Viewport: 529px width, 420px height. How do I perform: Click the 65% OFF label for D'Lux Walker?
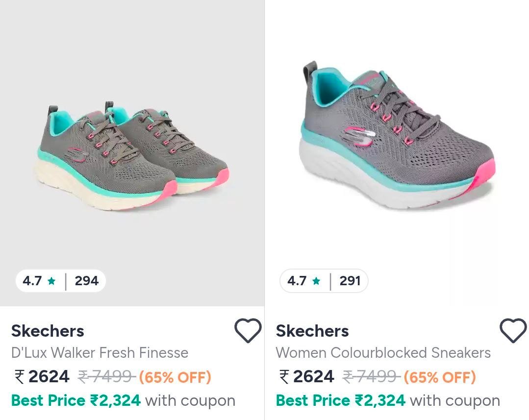175,377
